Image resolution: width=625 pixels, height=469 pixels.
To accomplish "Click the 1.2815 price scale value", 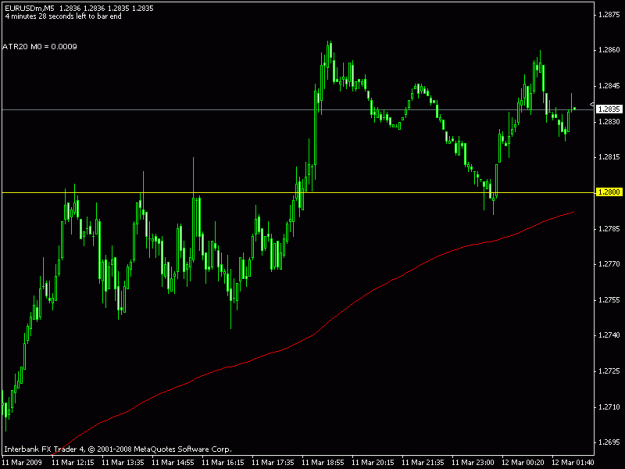I will click(609, 157).
